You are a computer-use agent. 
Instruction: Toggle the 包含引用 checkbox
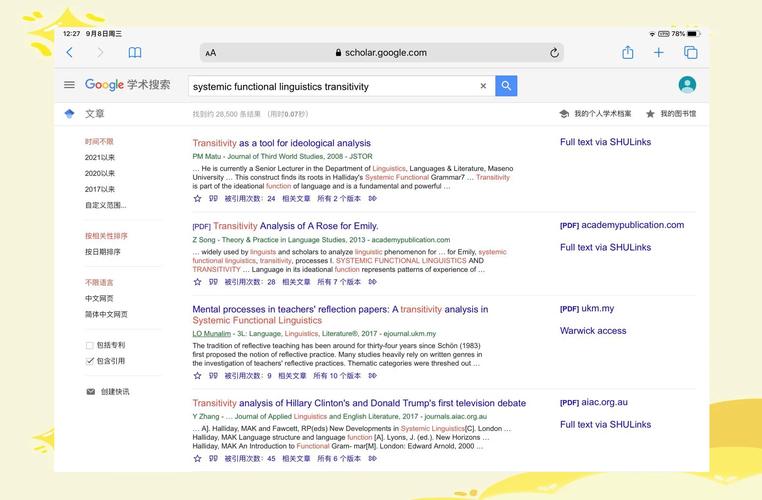click(x=89, y=361)
